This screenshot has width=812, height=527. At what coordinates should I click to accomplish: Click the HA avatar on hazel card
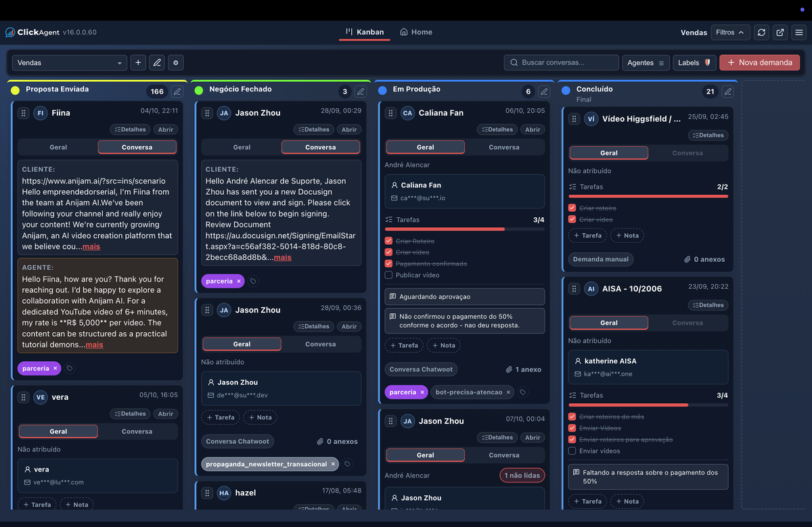pos(224,492)
